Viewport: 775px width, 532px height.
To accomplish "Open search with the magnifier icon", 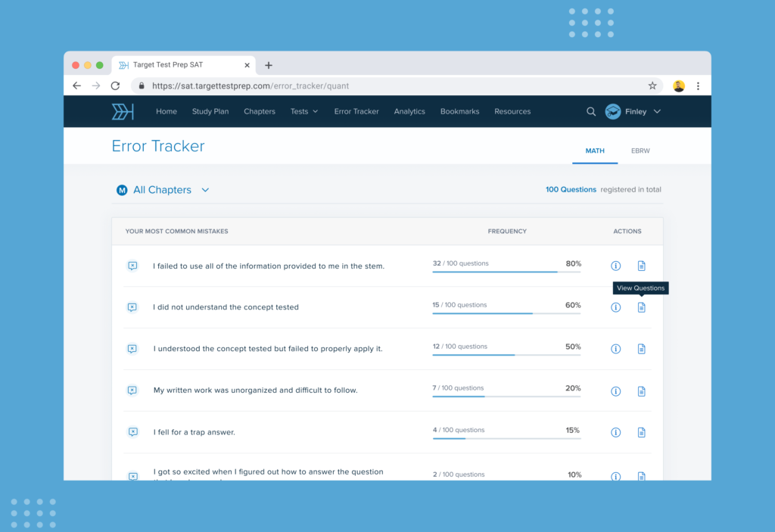I will coord(591,111).
